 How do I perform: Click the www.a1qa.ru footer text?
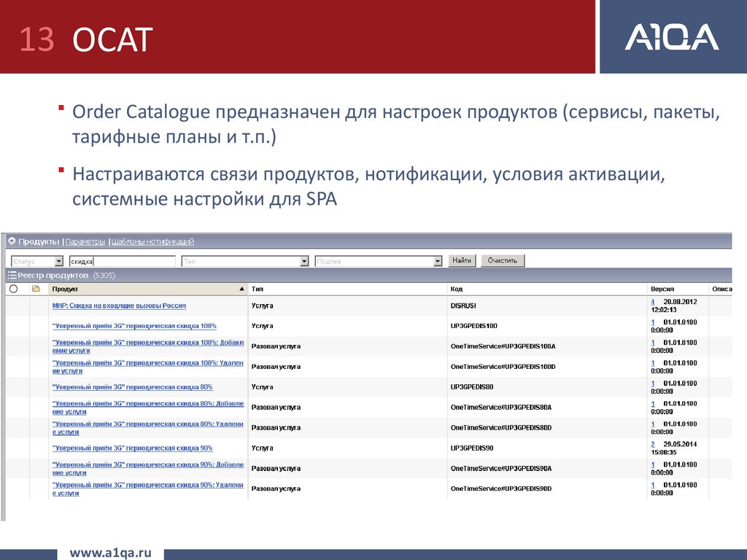click(111, 553)
